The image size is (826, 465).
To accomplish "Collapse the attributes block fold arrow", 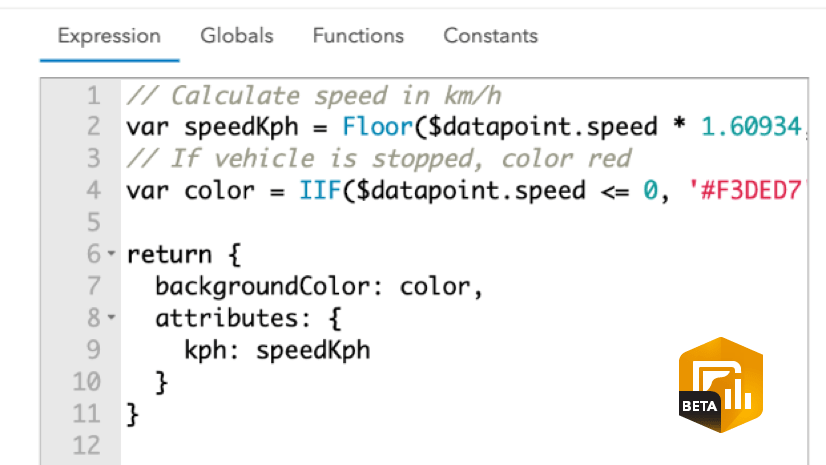I will pos(110,319).
